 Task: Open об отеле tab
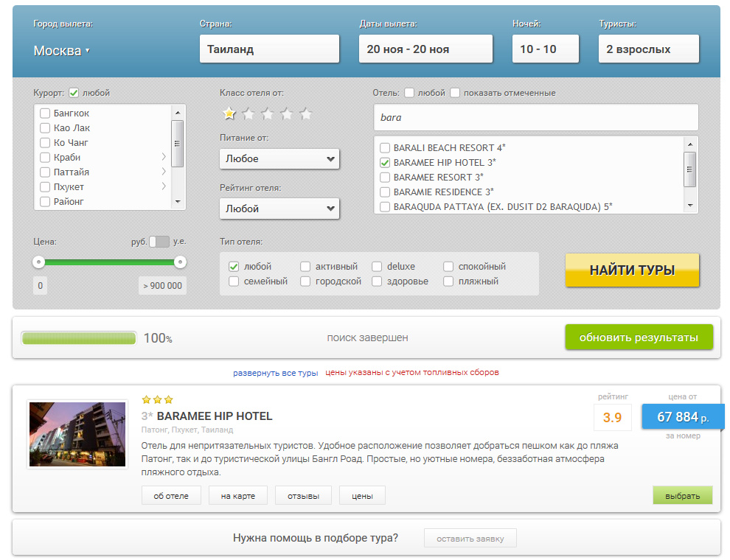tap(171, 496)
